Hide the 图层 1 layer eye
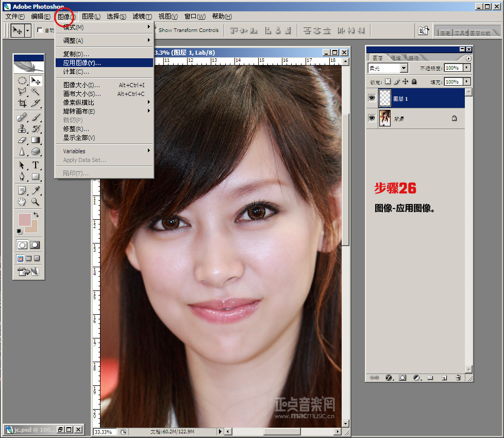This screenshot has height=438, width=504. point(372,98)
